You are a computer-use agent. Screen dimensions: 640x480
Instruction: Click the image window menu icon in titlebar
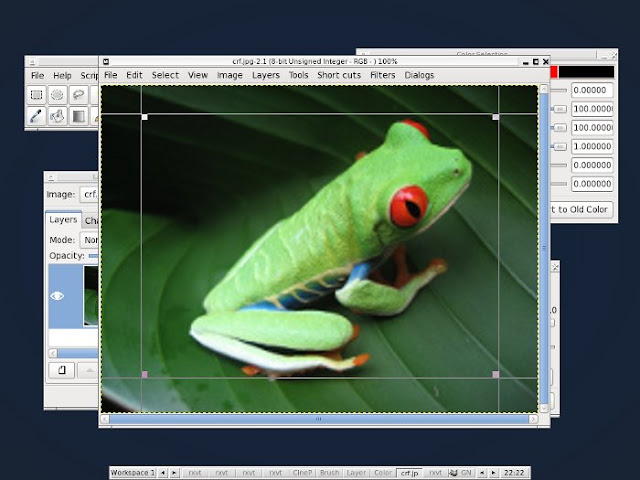106,62
